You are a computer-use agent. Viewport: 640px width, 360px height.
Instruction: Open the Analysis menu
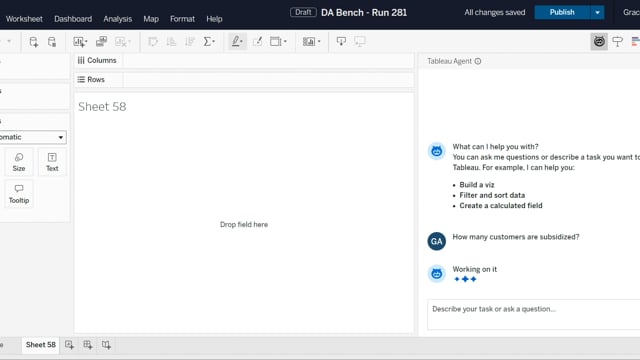[x=118, y=19]
